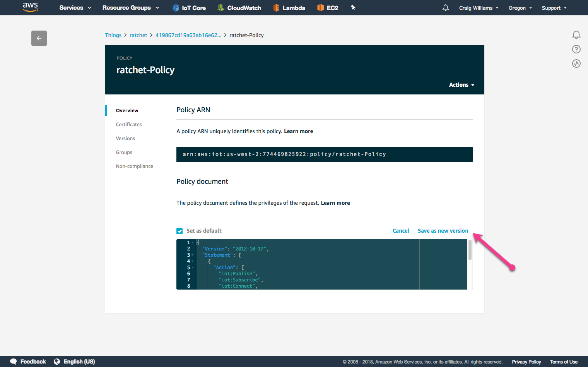Open Terms of Use link

564,362
